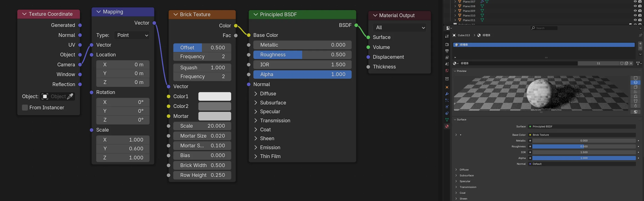The width and height of the screenshot is (644, 201).
Task: Select cloth preview shape
Action: (635, 101)
